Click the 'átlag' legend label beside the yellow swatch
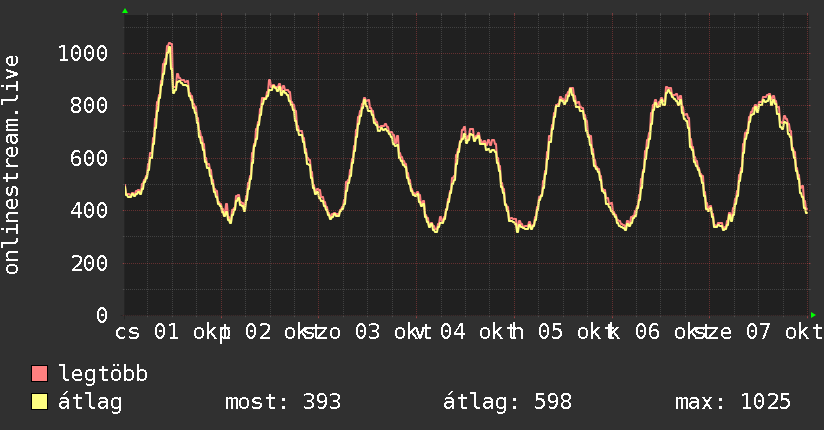The height and width of the screenshot is (430, 824). point(90,402)
